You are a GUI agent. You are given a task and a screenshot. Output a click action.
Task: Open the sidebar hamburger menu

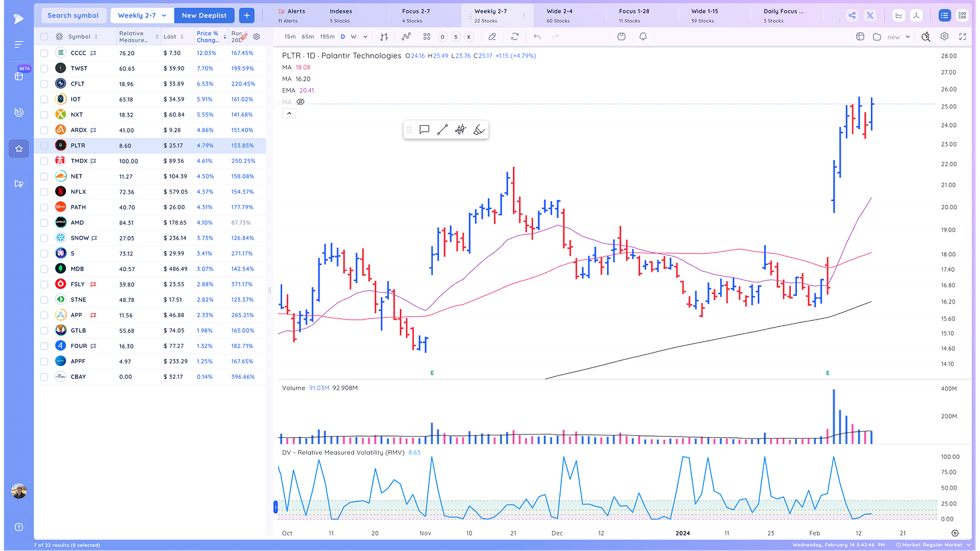pyautogui.click(x=18, y=44)
